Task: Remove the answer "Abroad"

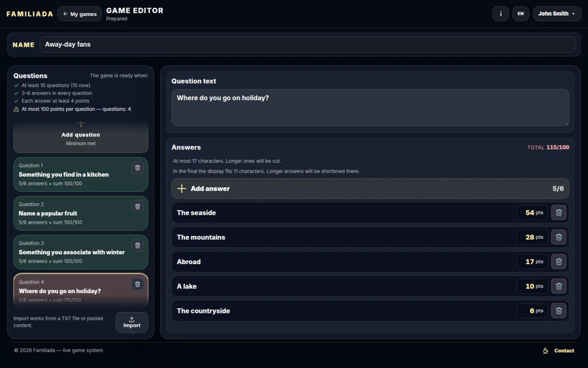Action: click(559, 262)
